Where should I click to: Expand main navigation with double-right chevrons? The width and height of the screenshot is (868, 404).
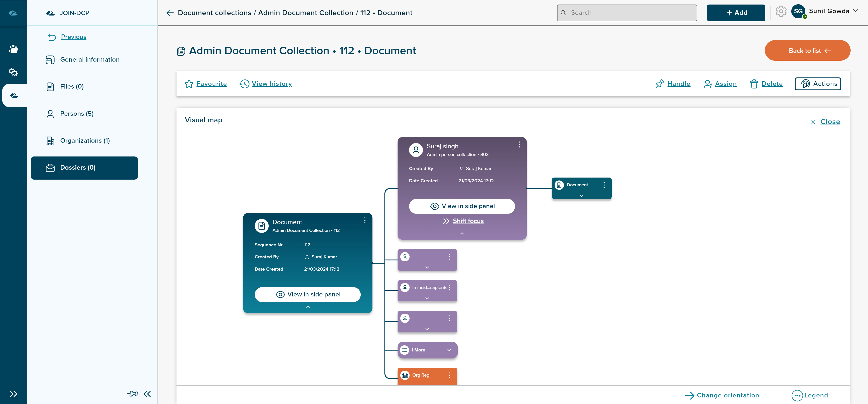click(x=13, y=394)
